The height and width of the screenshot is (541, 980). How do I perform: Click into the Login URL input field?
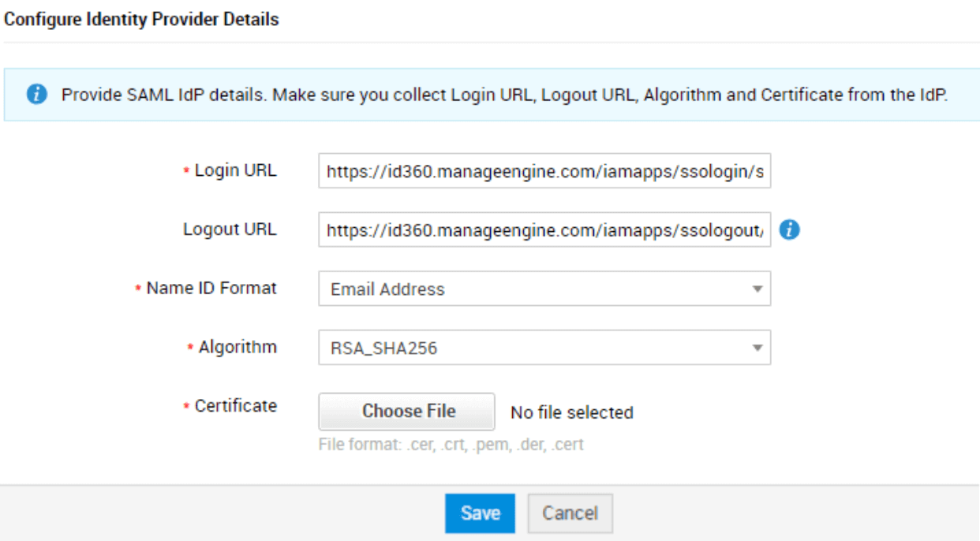tap(544, 171)
